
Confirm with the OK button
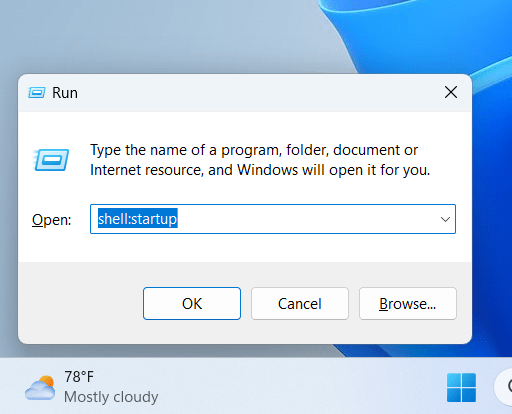click(192, 304)
